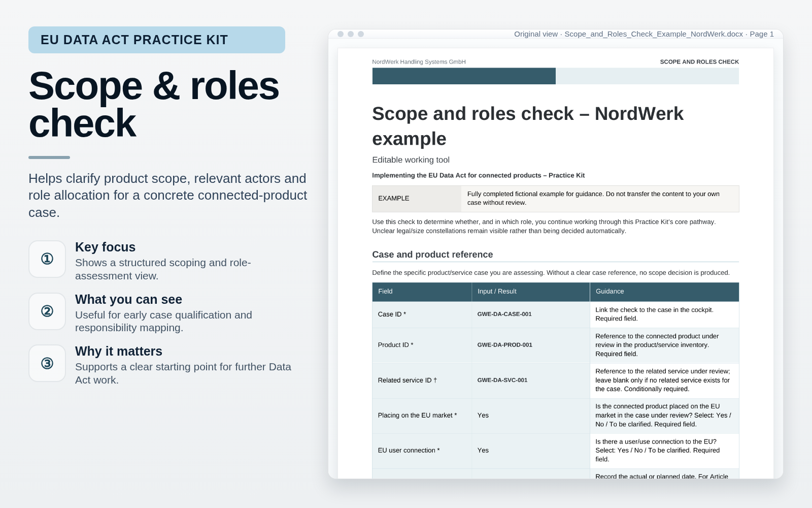Screen dimensions: 812x508
Task: Click the Case and product reference heading
Action: [x=432, y=255]
